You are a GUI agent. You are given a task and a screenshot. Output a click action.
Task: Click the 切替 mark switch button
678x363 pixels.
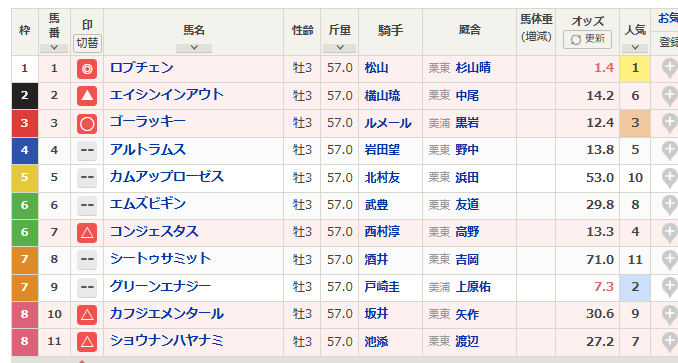click(x=87, y=43)
